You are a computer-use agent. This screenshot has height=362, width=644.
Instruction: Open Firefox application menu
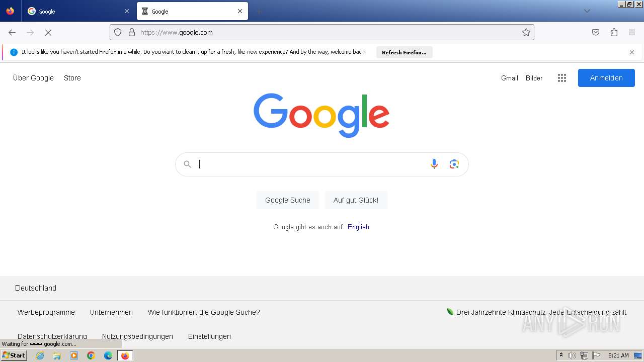[x=632, y=32]
